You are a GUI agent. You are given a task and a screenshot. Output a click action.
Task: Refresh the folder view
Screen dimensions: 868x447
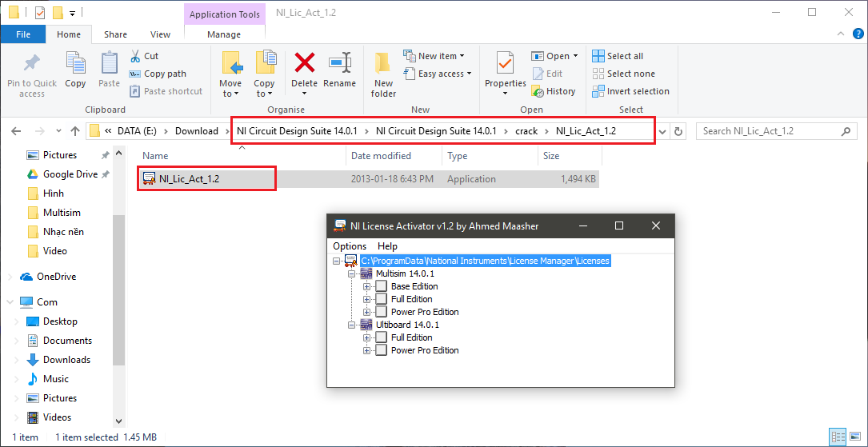point(678,132)
